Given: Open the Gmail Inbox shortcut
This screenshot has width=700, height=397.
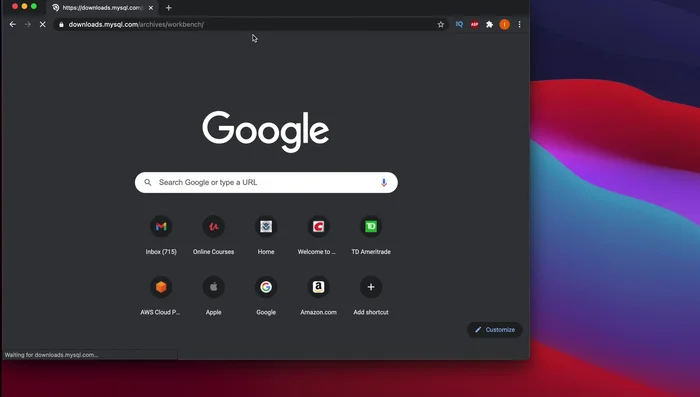Looking at the screenshot, I should click(x=161, y=226).
